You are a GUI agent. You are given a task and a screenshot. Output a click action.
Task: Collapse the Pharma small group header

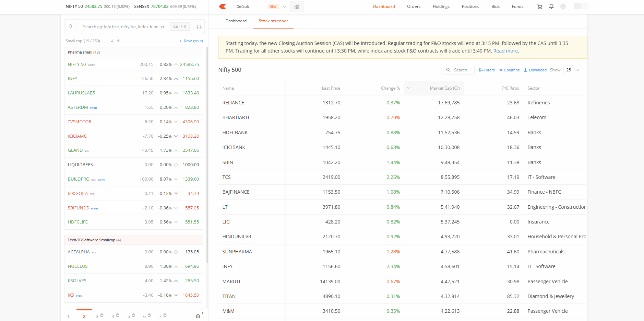pyautogui.click(x=133, y=52)
